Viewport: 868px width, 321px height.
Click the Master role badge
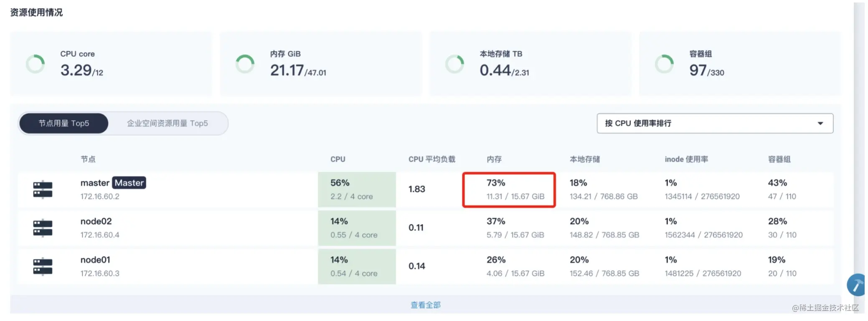point(129,183)
